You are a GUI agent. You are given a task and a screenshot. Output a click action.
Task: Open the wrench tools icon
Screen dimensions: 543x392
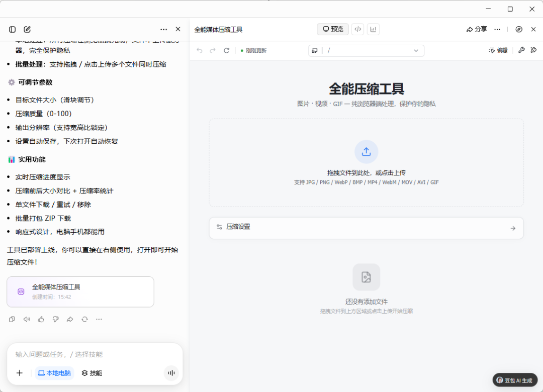click(x=521, y=50)
